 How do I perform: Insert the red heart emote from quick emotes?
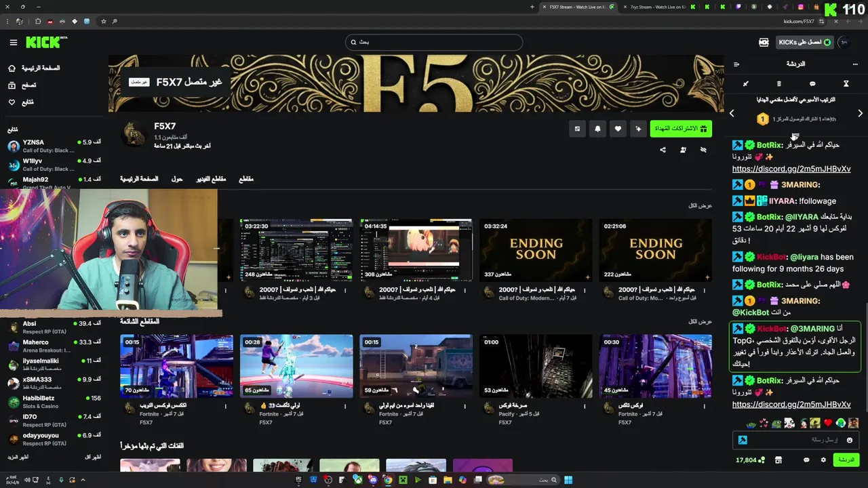[828, 423]
